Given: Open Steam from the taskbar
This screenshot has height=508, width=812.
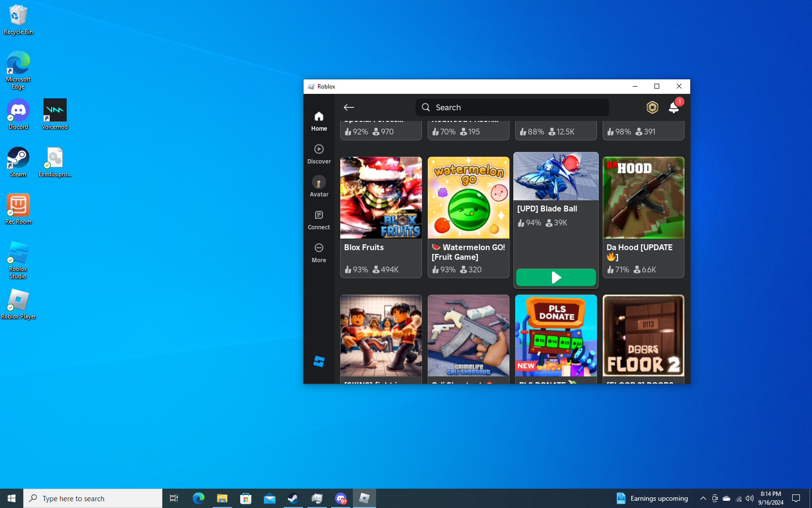Looking at the screenshot, I should coord(293,498).
